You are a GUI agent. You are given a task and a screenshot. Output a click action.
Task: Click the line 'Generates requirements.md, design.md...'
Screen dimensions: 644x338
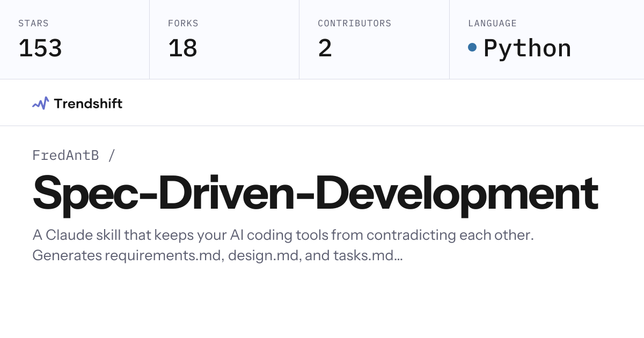(217, 255)
